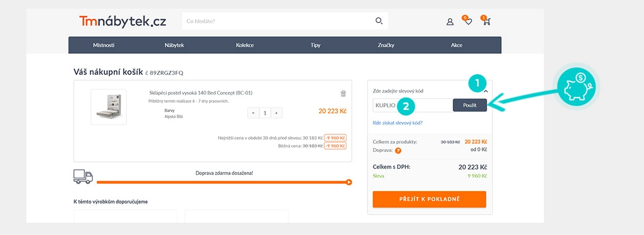
Task: Click the Tmnábytek.cz logo
Action: [122, 21]
